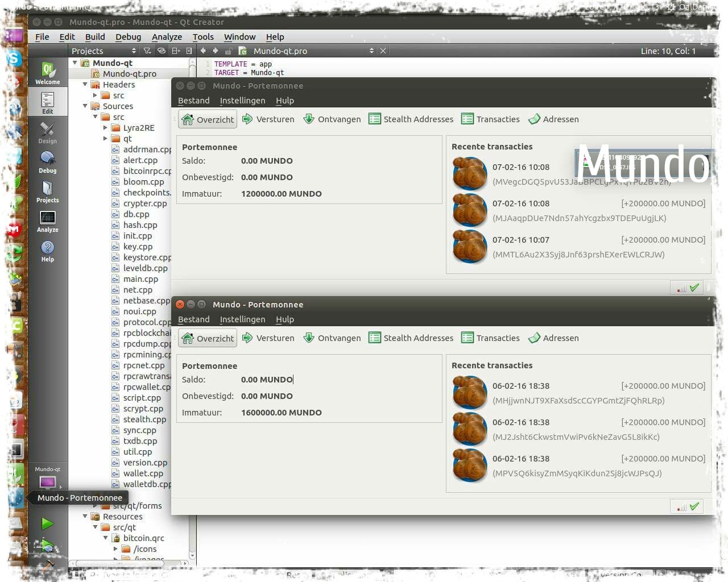Open the Window menu in Qt Creator
The image size is (728, 582).
239,36
